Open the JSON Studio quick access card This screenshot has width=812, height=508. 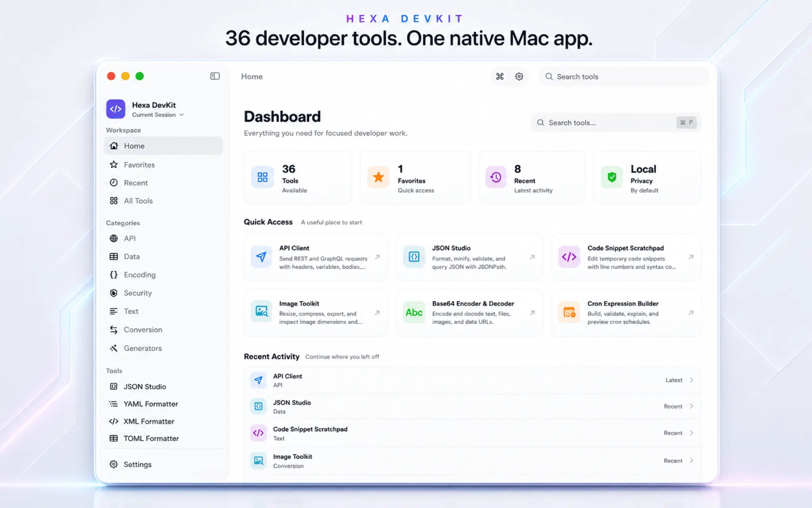[x=469, y=257]
